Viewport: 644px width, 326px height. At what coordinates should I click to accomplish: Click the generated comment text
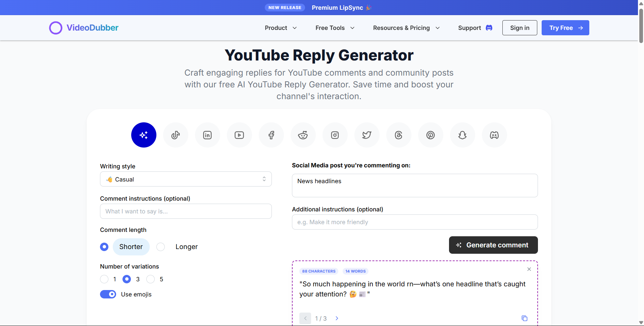pos(412,289)
